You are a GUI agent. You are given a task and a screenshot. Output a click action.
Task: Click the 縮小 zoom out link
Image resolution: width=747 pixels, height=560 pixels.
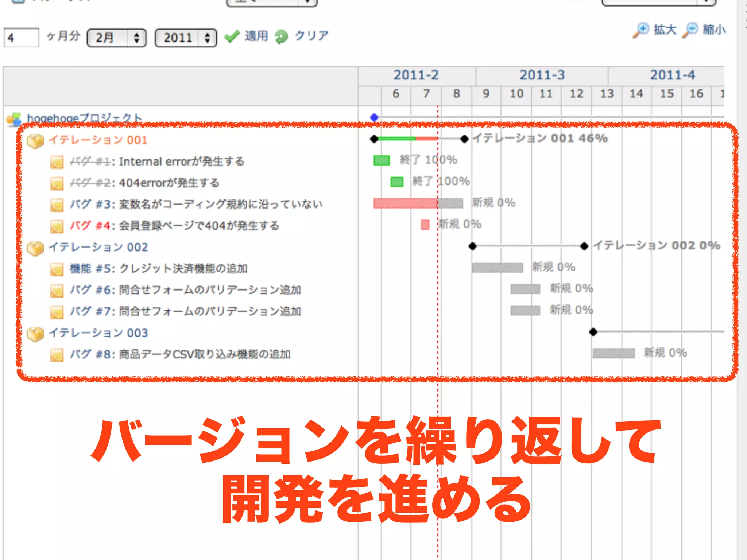tap(714, 30)
